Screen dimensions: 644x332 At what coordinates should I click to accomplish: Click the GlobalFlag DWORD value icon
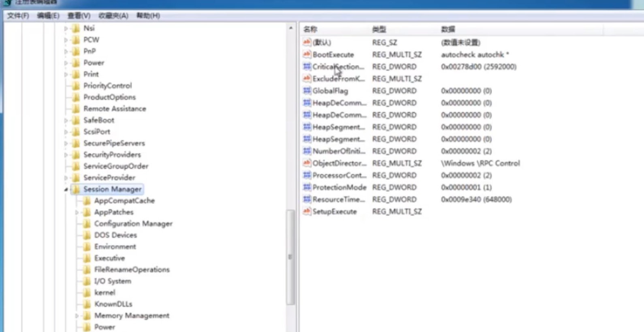click(x=307, y=90)
